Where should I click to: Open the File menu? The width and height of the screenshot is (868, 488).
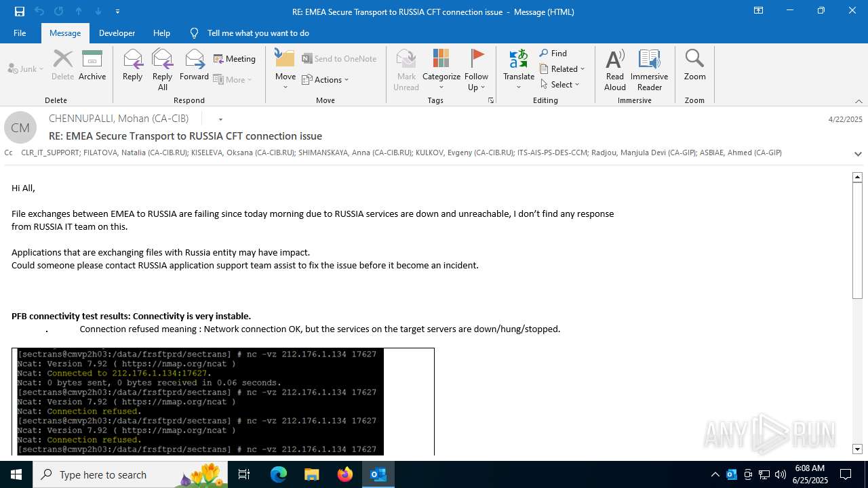tap(20, 33)
